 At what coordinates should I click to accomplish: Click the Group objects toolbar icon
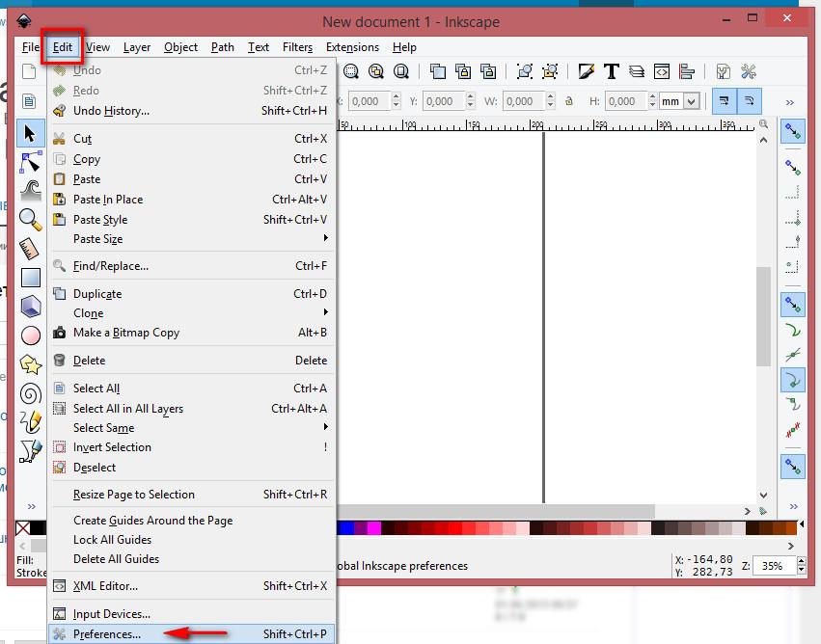coord(524,71)
